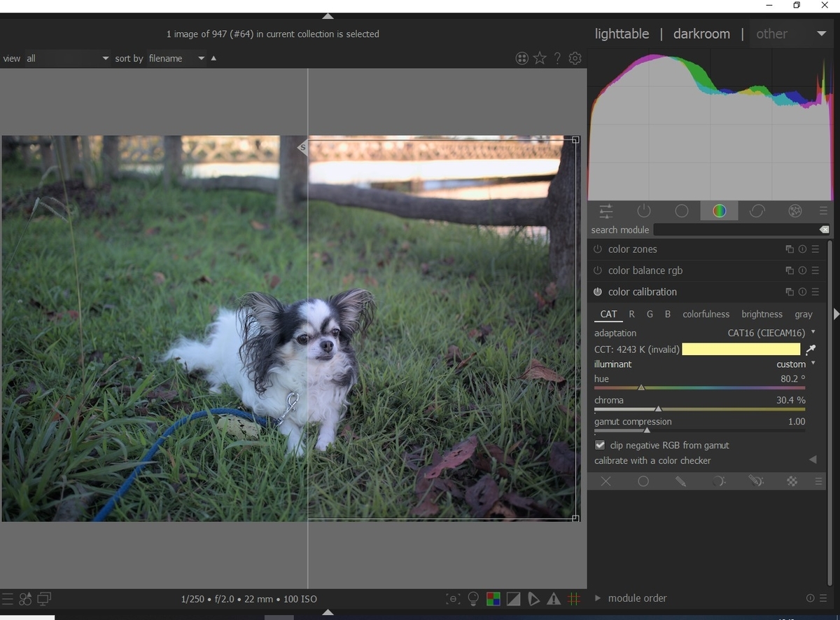This screenshot has height=620, width=840.
Task: Select the R channel tab
Action: click(x=631, y=315)
